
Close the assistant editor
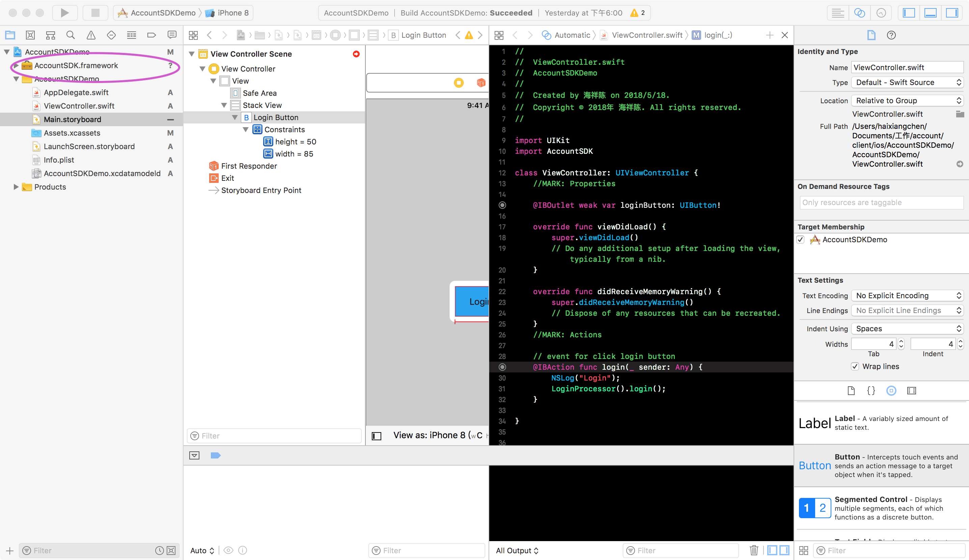coord(785,35)
